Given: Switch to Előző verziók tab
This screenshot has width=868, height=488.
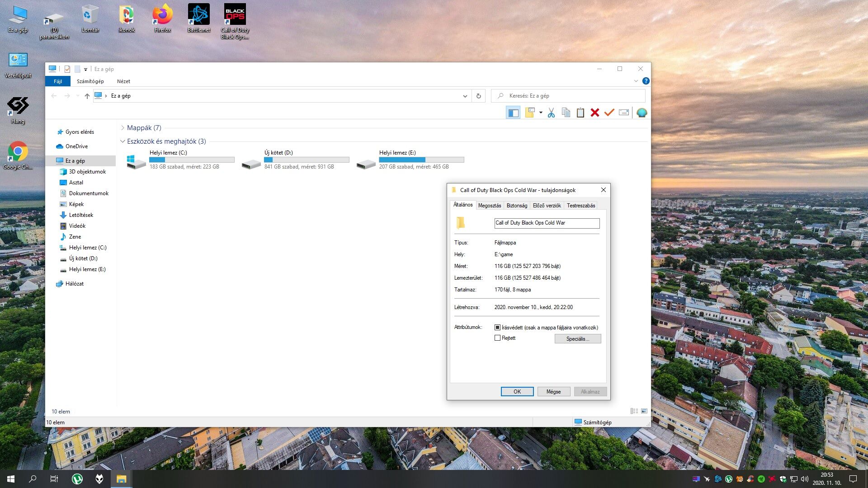Looking at the screenshot, I should [x=547, y=206].
